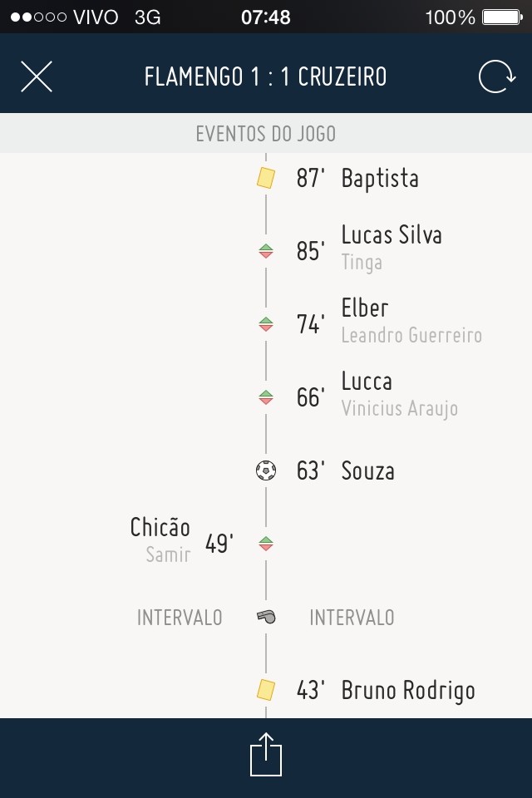Screen dimensions: 532x798
Task: Tap substitution icon at 49'
Action: tap(266, 544)
